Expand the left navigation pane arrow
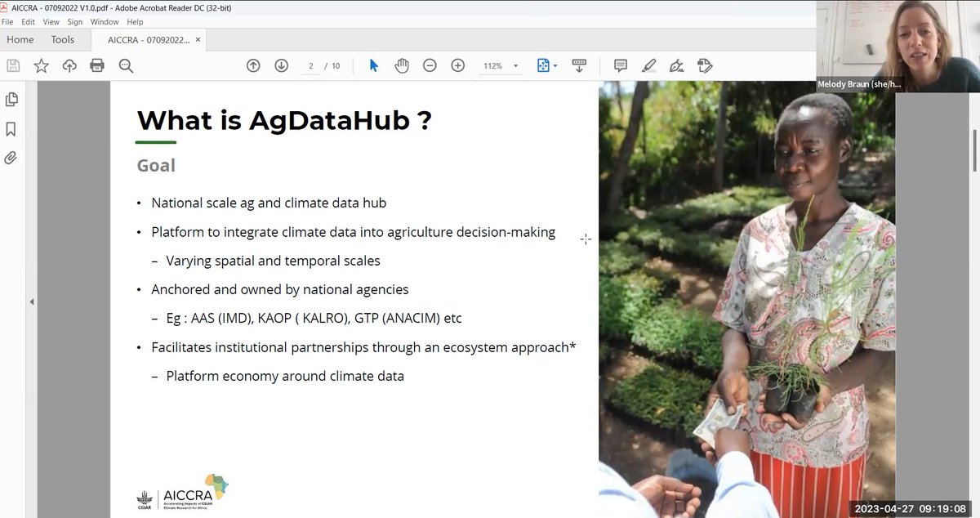The height and width of the screenshot is (518, 980). coord(31,301)
